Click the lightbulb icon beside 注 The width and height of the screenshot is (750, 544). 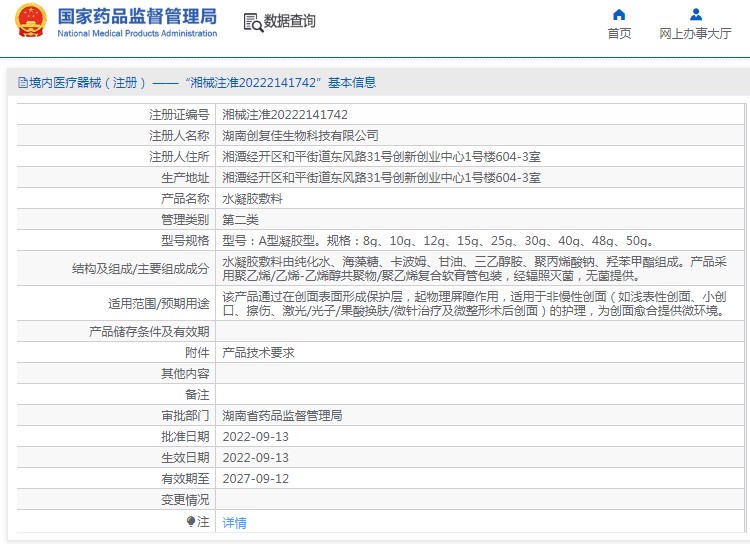click(191, 521)
